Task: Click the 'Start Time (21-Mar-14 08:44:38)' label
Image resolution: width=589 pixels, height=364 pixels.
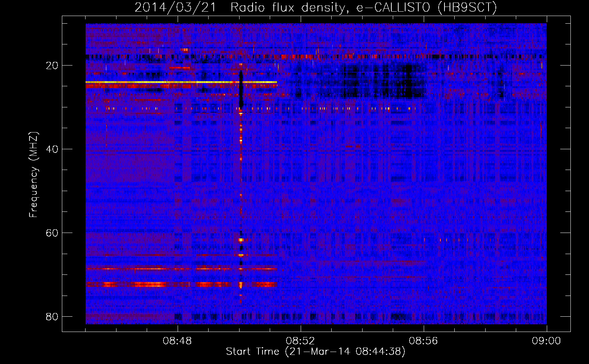Action: tap(316, 352)
